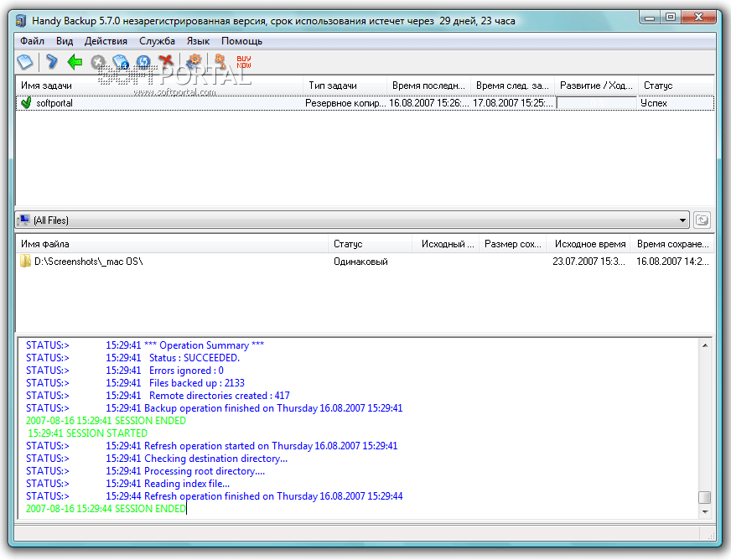
Task: Open the Файл menu
Action: point(32,41)
